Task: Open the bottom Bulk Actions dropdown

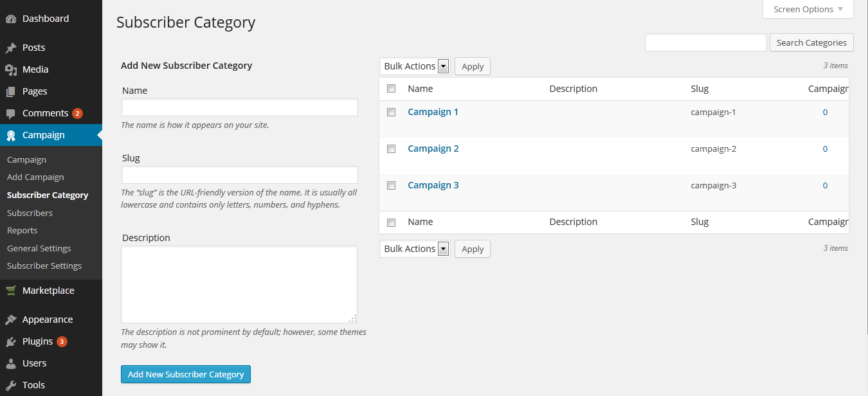Action: click(414, 248)
